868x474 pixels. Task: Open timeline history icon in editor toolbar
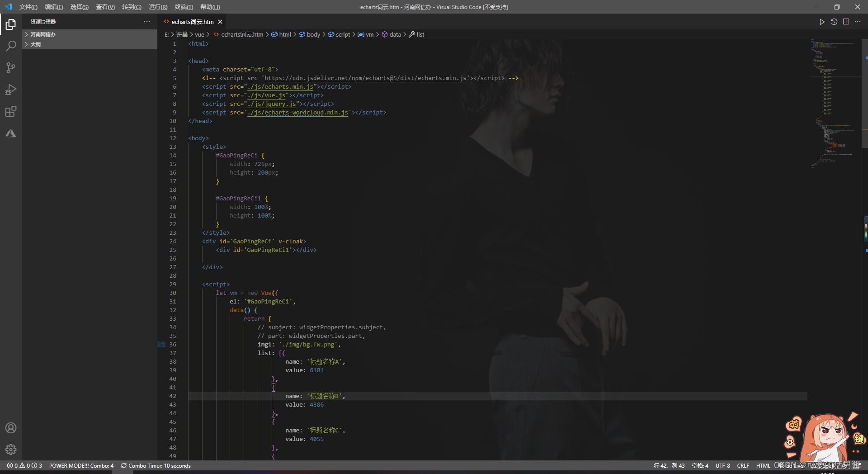[834, 22]
